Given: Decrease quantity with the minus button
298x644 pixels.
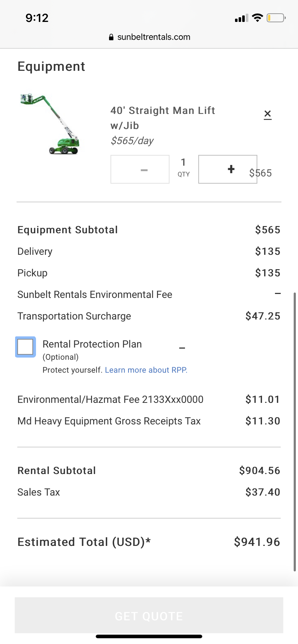Looking at the screenshot, I should (140, 170).
